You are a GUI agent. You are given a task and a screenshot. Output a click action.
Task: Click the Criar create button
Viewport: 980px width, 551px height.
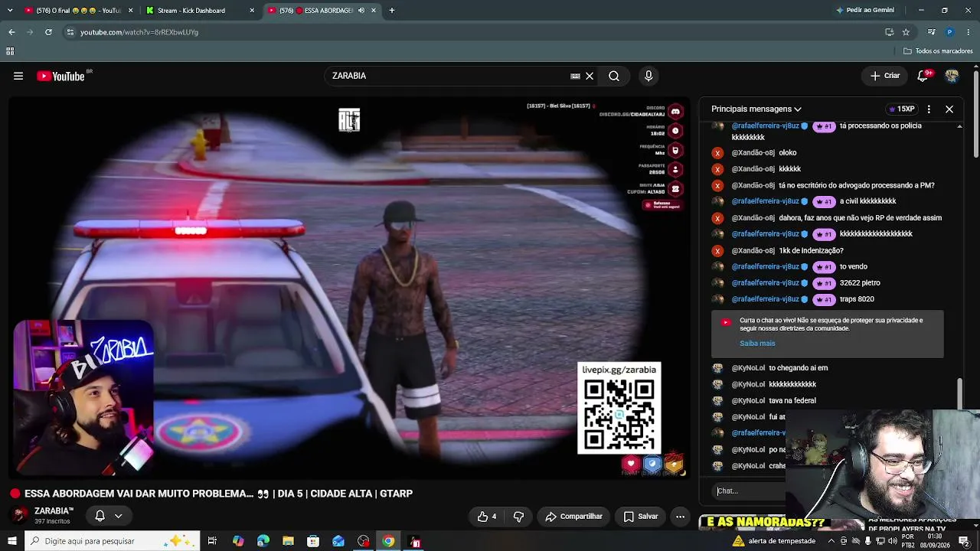pyautogui.click(x=884, y=76)
